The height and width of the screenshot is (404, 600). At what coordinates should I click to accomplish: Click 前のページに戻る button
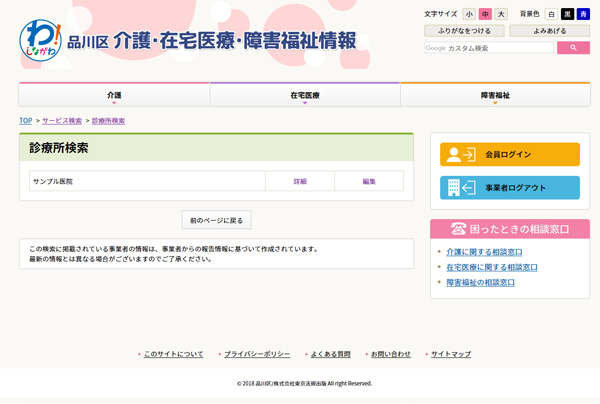point(217,220)
